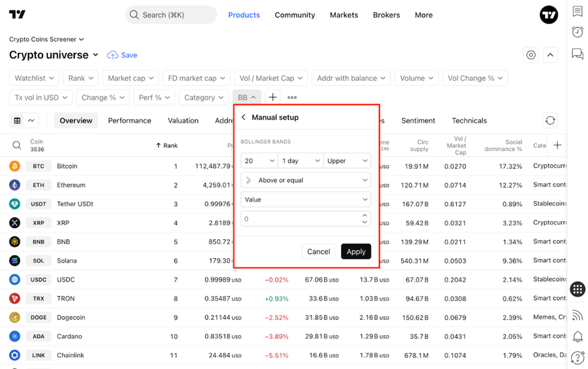Click the Bitcoin coin logo

point(14,166)
